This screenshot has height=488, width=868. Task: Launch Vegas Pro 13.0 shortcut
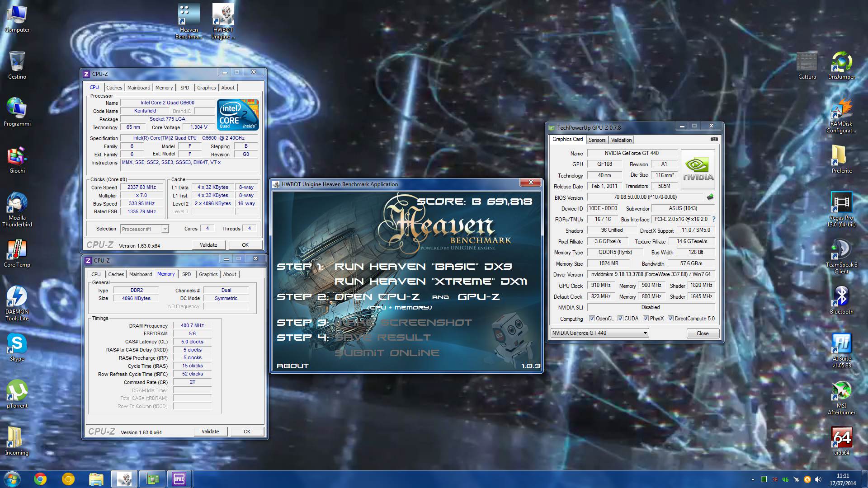(841, 209)
